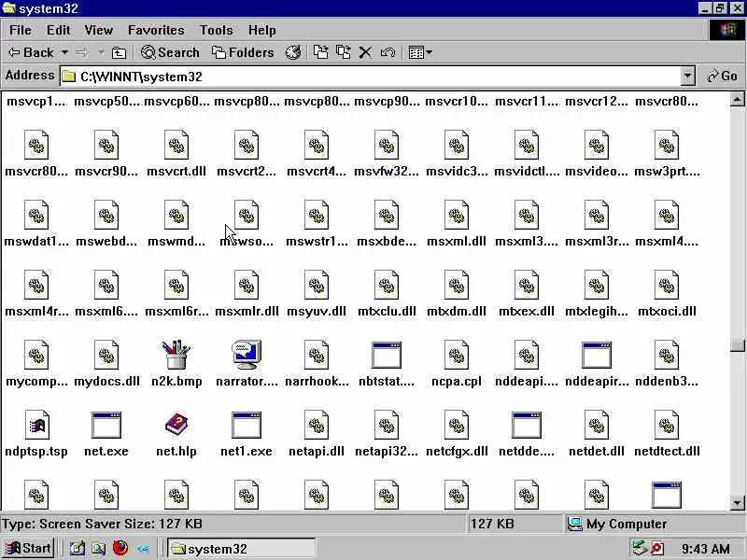
Task: Click the Undo toolbar icon
Action: click(x=388, y=52)
